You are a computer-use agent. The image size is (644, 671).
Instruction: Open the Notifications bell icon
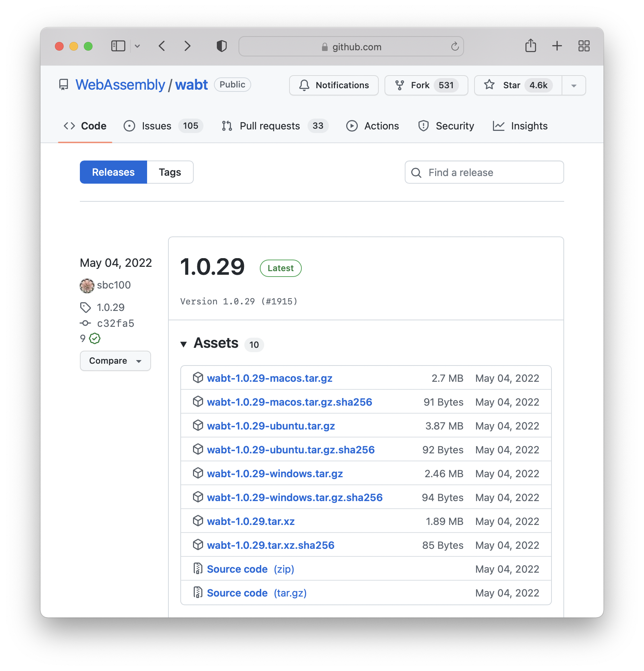(304, 85)
